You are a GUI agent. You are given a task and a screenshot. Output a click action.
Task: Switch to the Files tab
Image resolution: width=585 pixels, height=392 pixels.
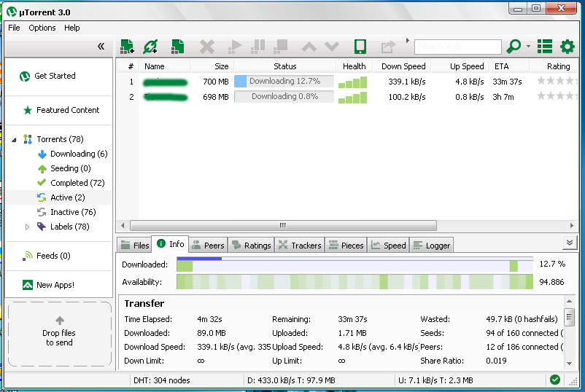135,246
